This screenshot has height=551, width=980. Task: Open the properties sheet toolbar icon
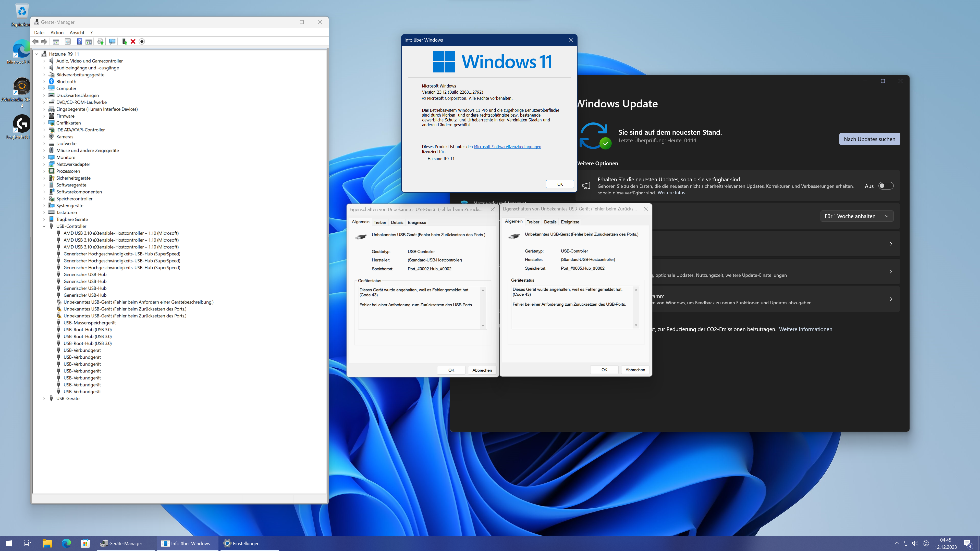pyautogui.click(x=68, y=41)
